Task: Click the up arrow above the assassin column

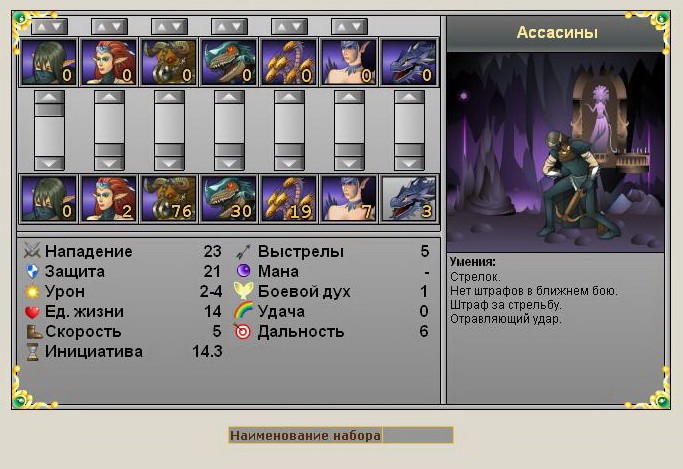Action: [x=41, y=27]
